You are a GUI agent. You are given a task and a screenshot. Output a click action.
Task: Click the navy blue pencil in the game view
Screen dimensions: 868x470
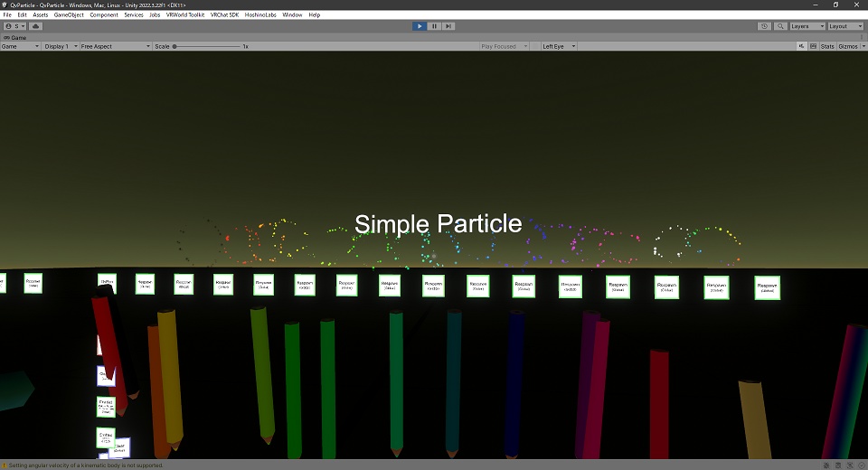pyautogui.click(x=514, y=383)
